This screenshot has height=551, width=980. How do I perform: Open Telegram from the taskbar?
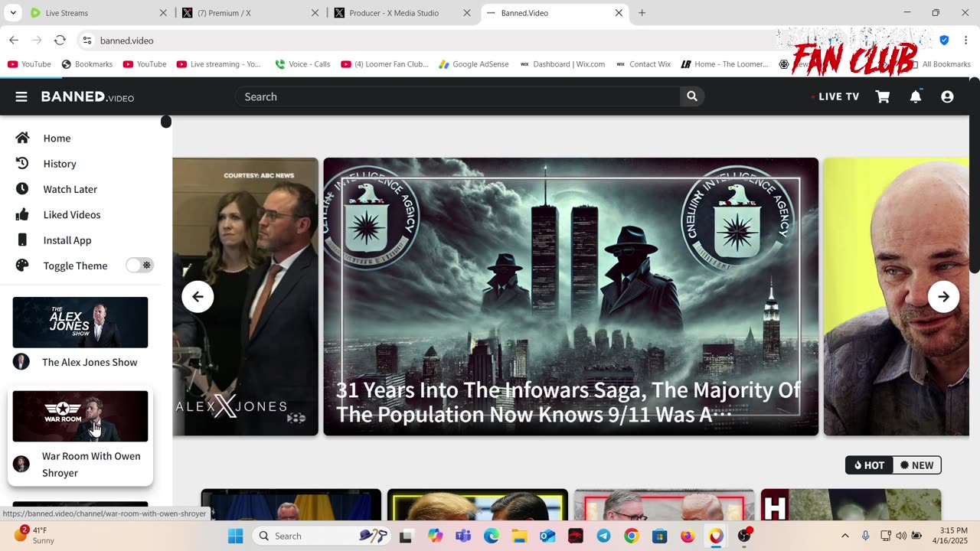coord(603,536)
